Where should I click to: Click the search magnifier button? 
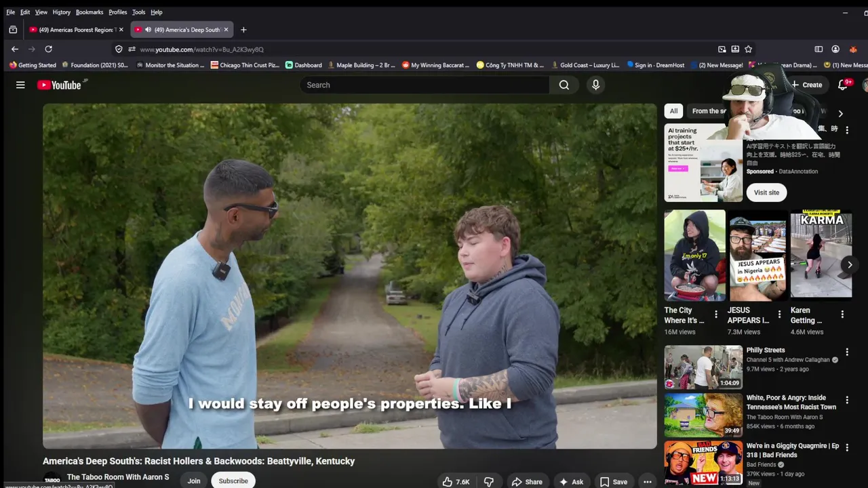[564, 85]
